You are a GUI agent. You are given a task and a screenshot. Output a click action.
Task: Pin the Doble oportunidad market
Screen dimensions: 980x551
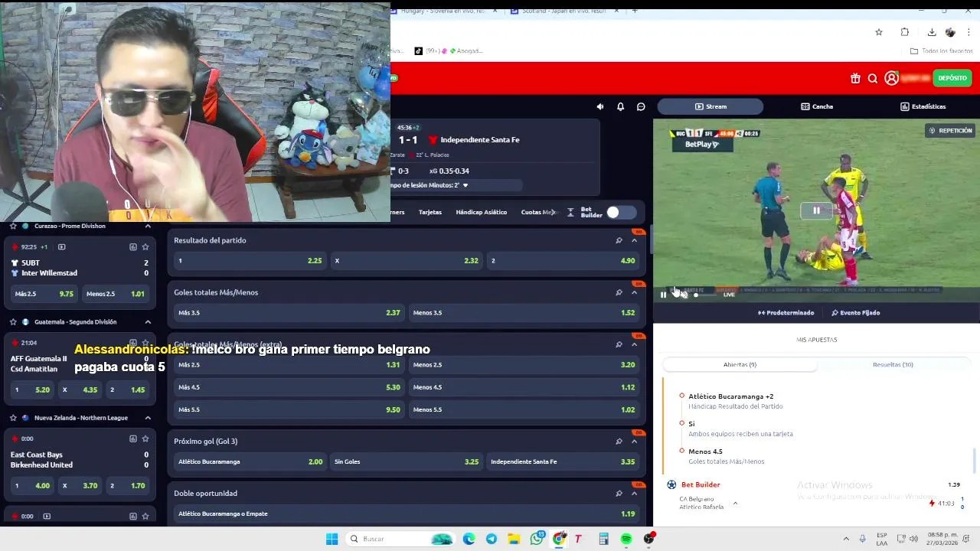tap(619, 494)
